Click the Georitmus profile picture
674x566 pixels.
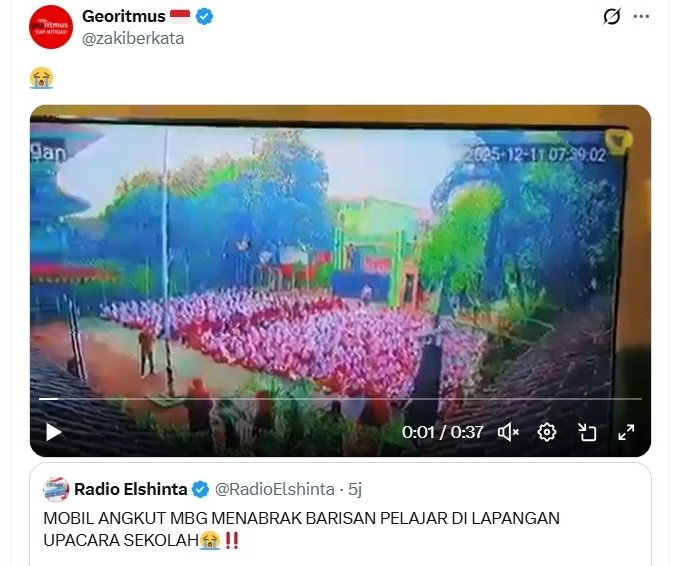point(51,27)
